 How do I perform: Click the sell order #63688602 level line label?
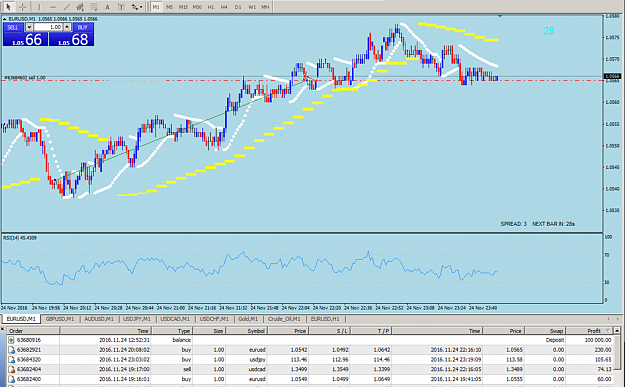click(25, 78)
